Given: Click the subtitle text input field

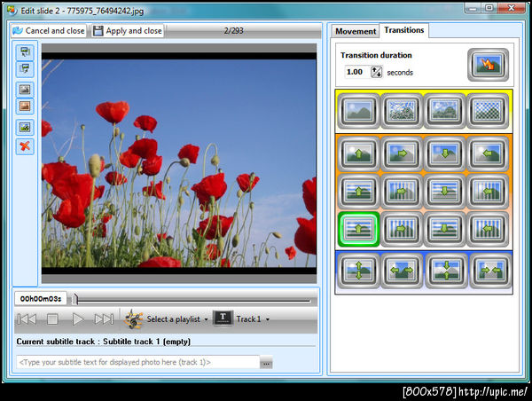Looking at the screenshot, I should [x=137, y=362].
